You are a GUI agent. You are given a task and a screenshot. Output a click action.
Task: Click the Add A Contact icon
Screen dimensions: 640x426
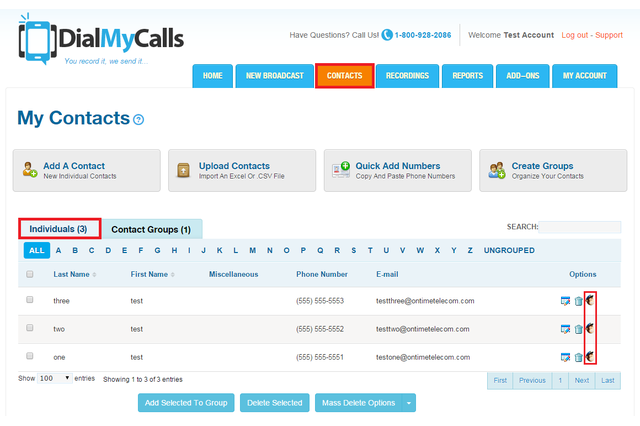click(x=30, y=171)
